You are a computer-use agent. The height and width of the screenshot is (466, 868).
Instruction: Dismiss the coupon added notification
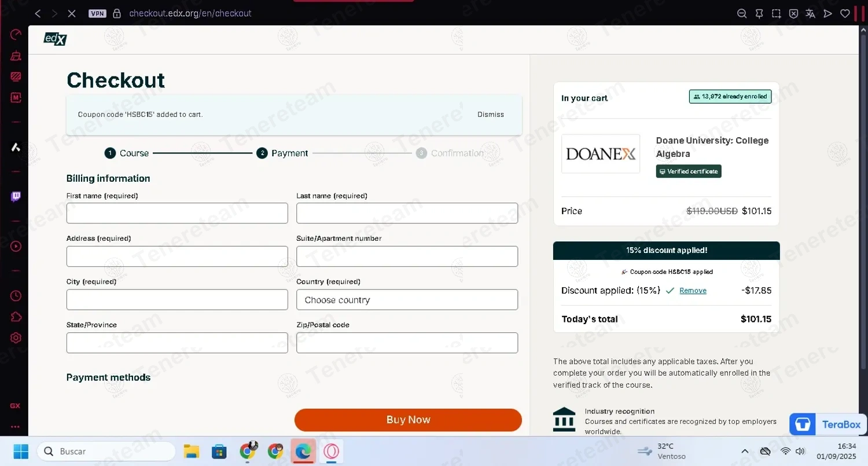click(490, 115)
